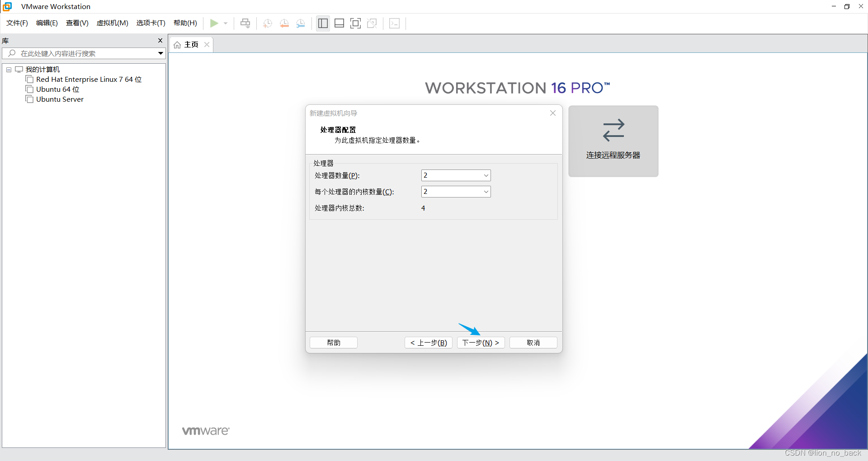Click the take snapshot icon
The width and height of the screenshot is (868, 461).
pyautogui.click(x=268, y=23)
